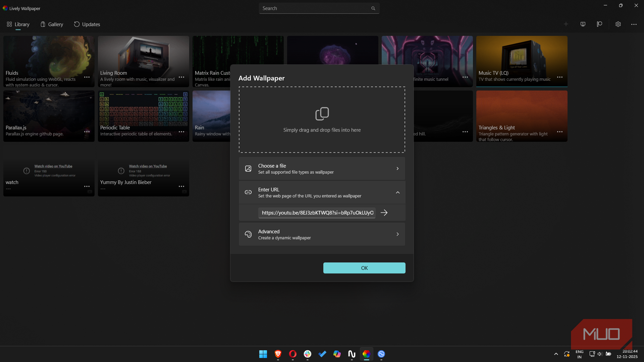Open the settings gear icon
Image resolution: width=644 pixels, height=362 pixels.
(x=618, y=24)
